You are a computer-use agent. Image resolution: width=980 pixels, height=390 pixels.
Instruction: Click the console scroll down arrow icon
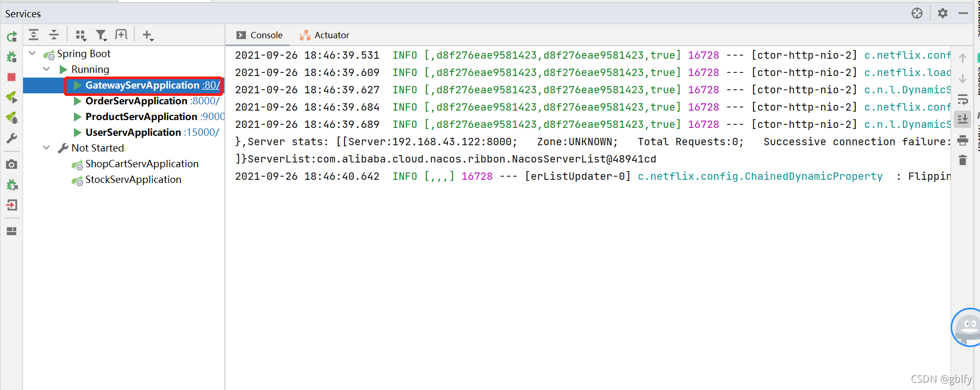pos(963,79)
